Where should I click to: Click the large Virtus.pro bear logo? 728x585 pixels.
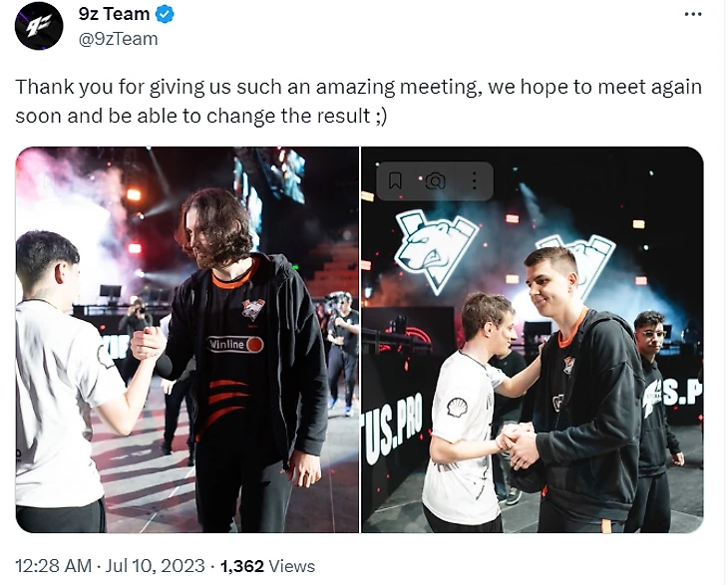tap(435, 251)
